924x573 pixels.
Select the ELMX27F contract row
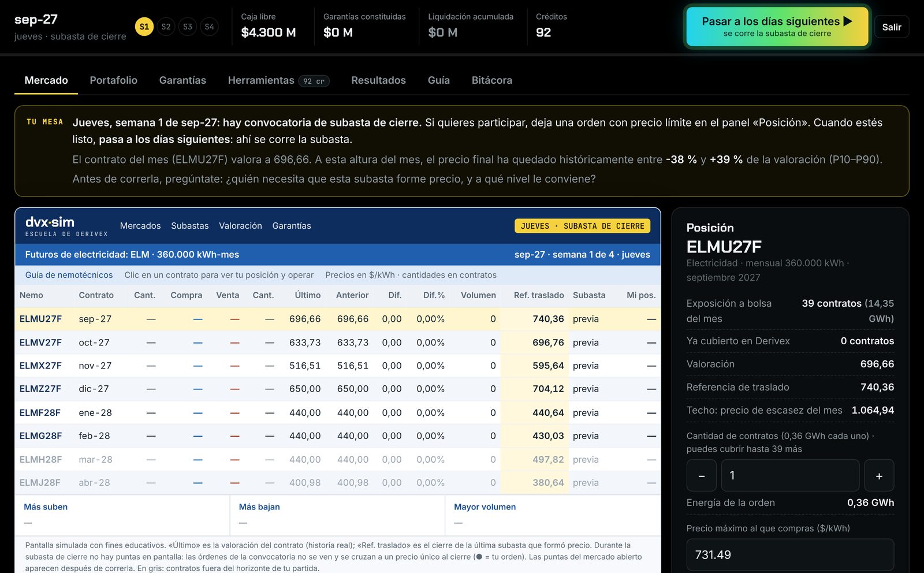click(x=338, y=366)
